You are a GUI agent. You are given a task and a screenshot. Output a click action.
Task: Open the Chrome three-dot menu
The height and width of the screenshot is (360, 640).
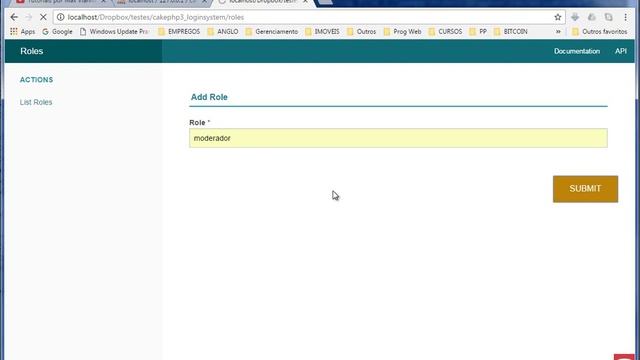625,17
